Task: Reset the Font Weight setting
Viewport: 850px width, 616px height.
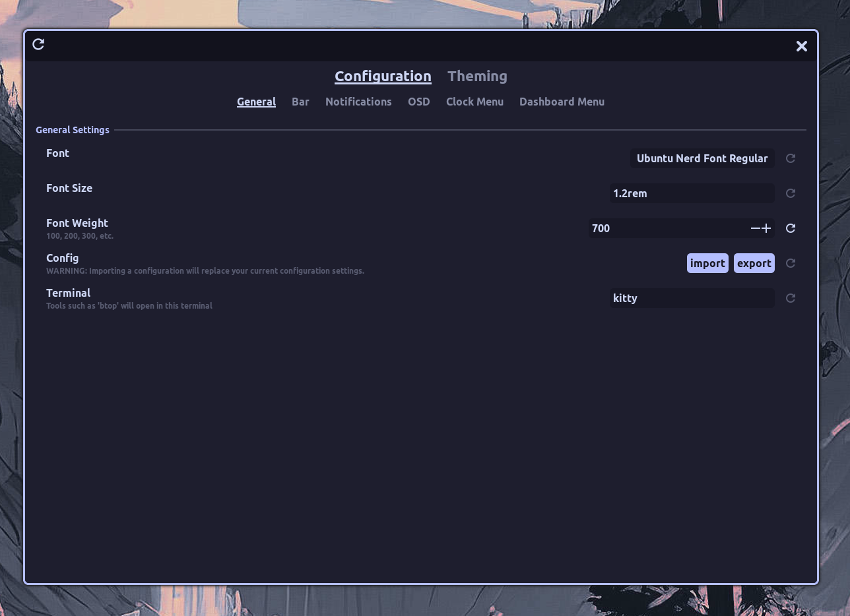Action: [790, 228]
